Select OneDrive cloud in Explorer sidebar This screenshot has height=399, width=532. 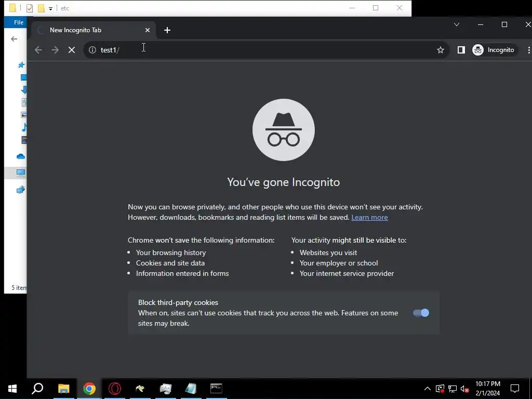click(21, 156)
